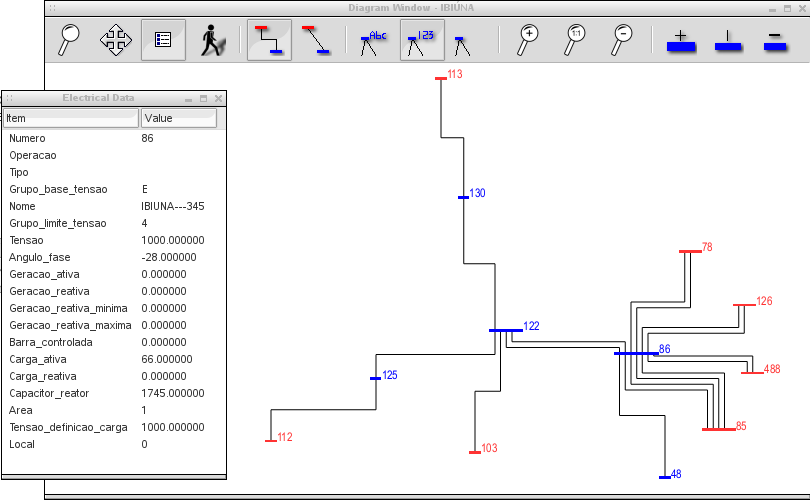810x500 pixels.
Task: Click bus 113 in diagram
Action: pyautogui.click(x=441, y=79)
